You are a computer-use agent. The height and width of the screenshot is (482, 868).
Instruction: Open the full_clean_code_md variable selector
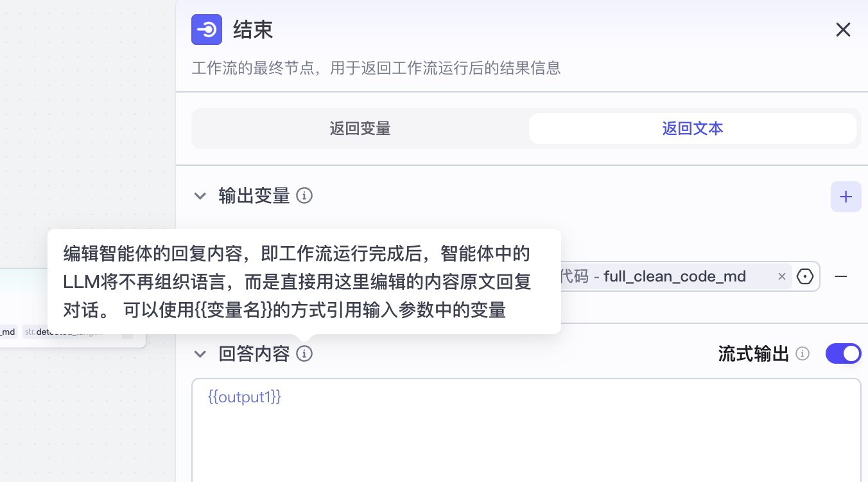(x=668, y=276)
